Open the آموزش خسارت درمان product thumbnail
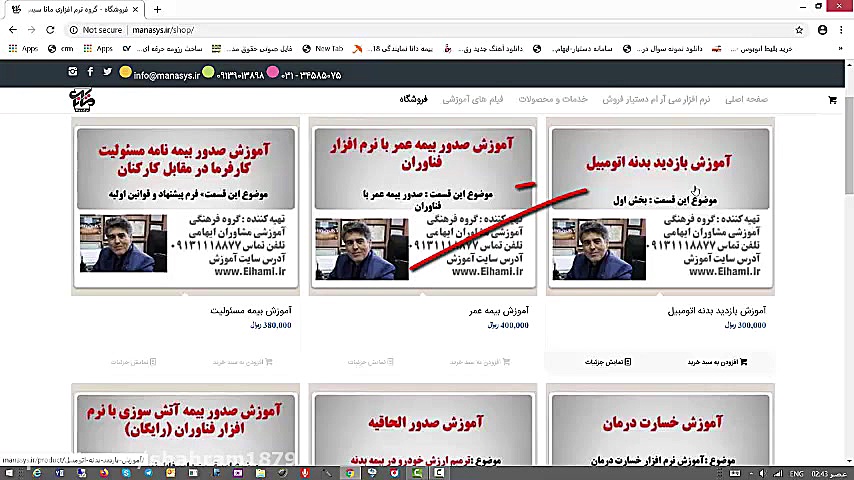The image size is (854, 480). coord(660,425)
